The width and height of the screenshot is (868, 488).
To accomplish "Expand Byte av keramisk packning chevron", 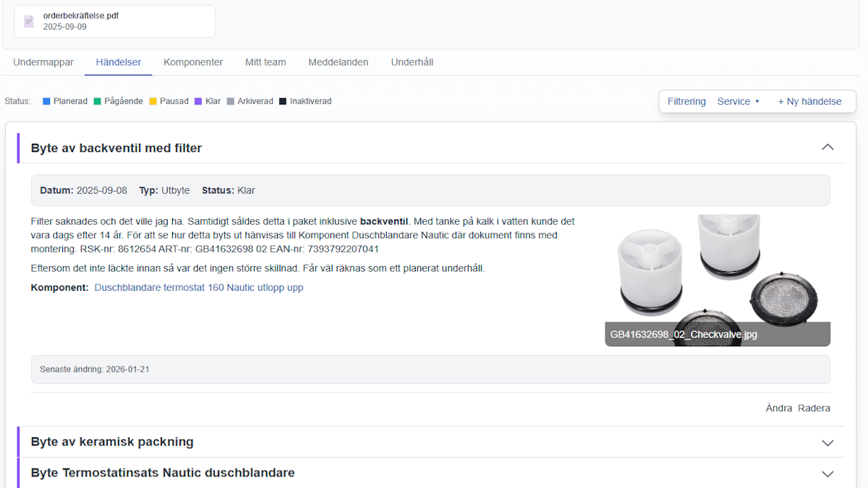I will tap(828, 442).
